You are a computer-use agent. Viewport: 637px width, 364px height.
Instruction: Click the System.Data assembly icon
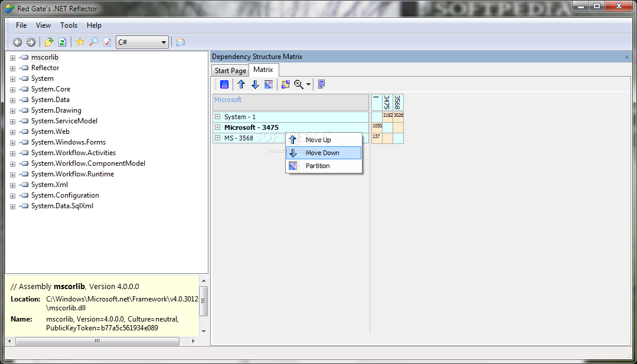pyautogui.click(x=24, y=100)
